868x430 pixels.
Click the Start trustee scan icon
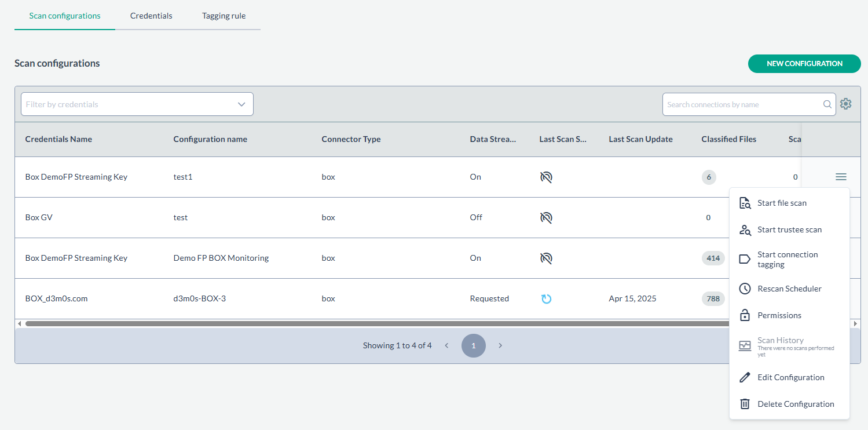(x=745, y=230)
